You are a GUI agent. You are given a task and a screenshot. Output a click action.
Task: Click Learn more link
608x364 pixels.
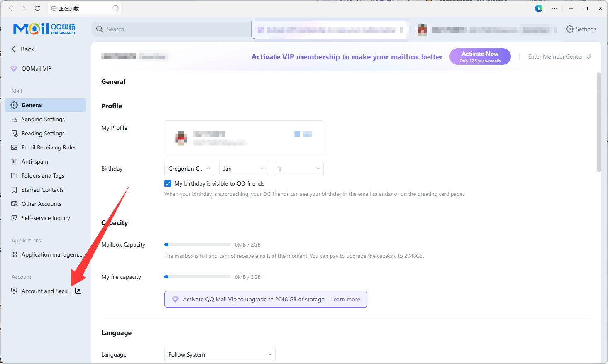point(345,299)
